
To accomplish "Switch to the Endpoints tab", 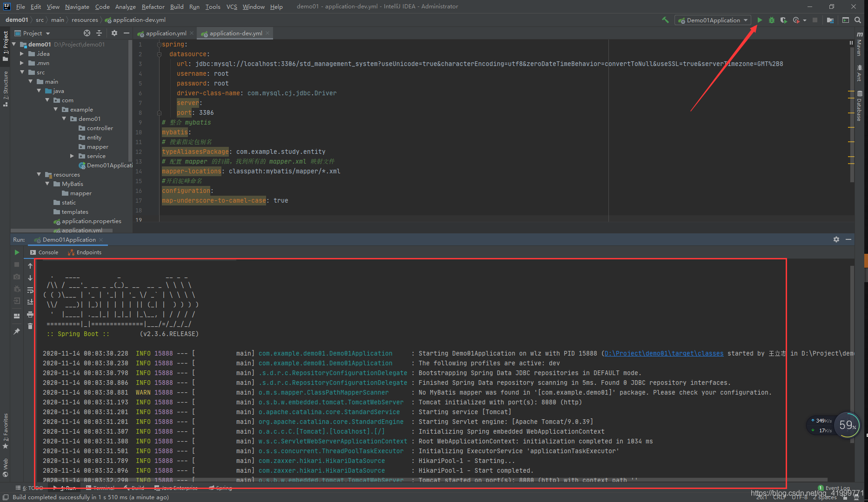I will [85, 252].
